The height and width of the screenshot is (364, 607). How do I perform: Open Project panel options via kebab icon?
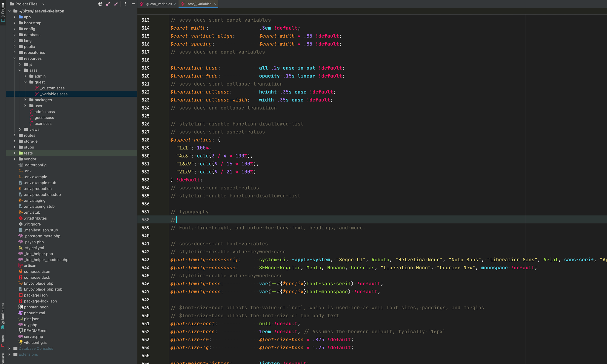[125, 4]
